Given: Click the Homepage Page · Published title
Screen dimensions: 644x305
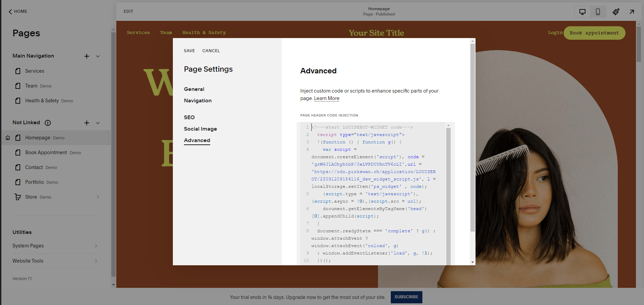Looking at the screenshot, I should tap(379, 11).
